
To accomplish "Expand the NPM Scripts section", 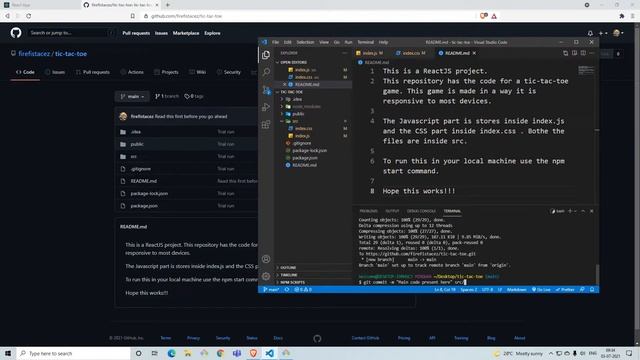I will click(x=292, y=282).
